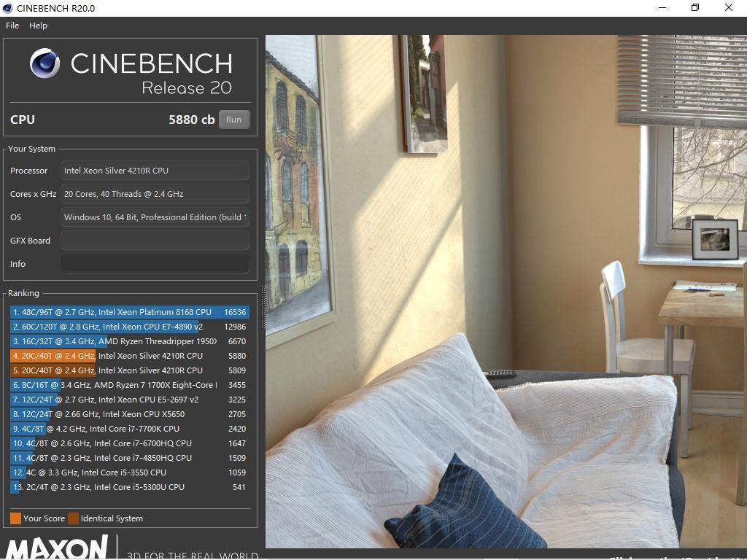Select ranking row Core i7-7700K CPU
This screenshot has width=747, height=560.
point(130,429)
